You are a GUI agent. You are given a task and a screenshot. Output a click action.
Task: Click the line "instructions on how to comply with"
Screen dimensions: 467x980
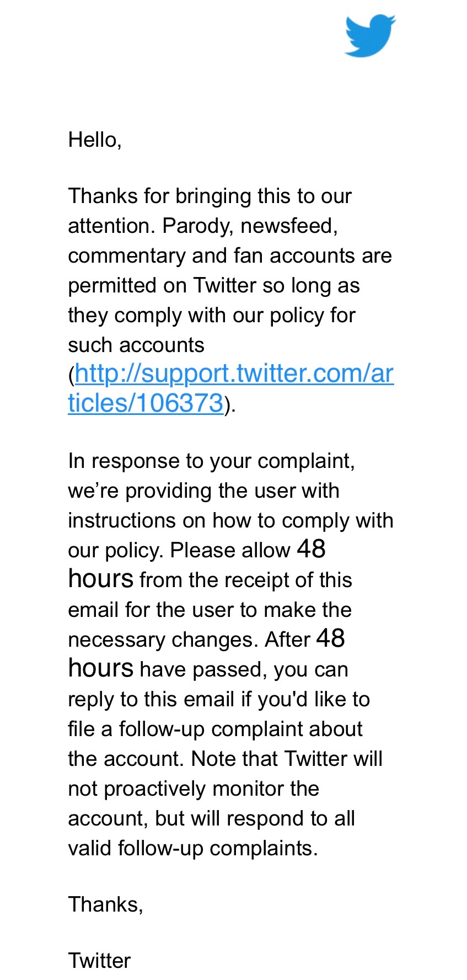point(230,521)
